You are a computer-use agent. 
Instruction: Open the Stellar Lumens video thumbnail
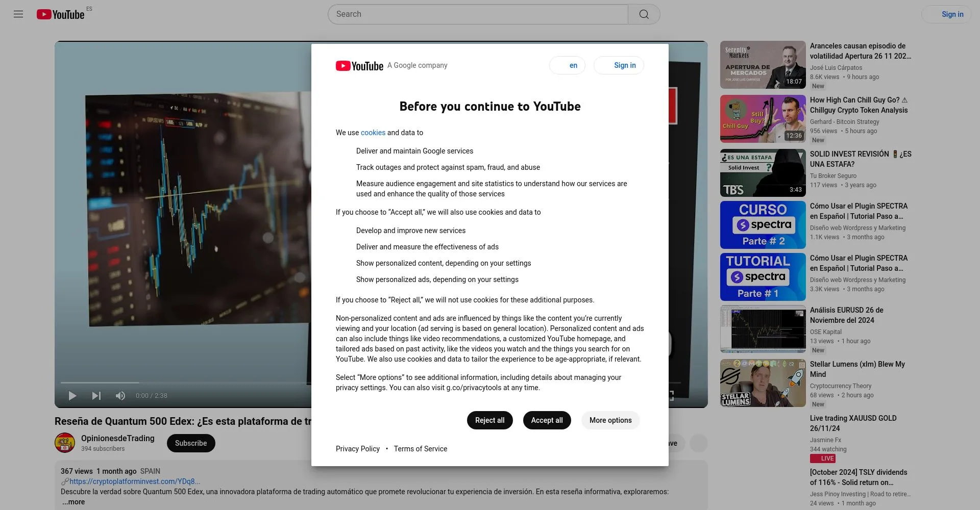pyautogui.click(x=763, y=383)
